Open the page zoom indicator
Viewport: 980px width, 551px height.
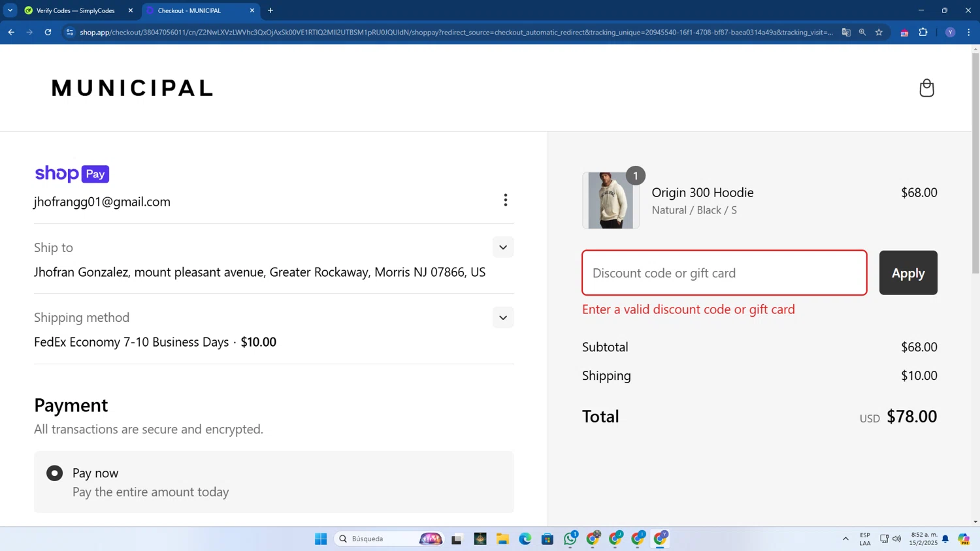tap(862, 32)
